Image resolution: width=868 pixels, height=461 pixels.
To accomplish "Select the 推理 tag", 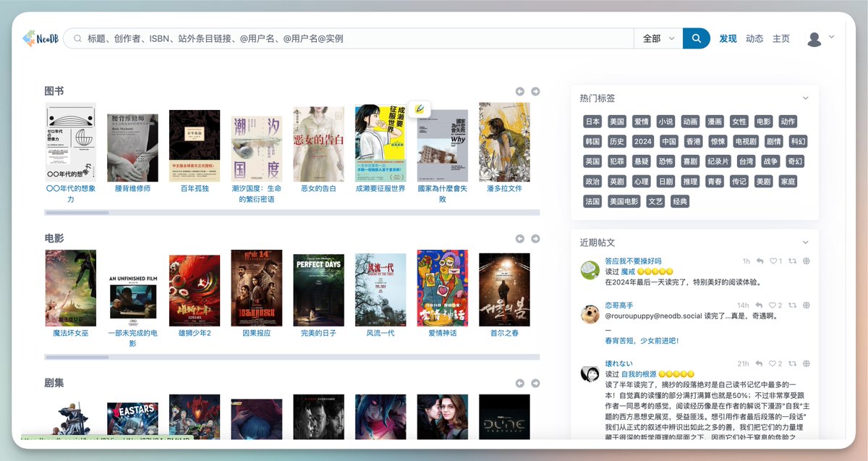I will coord(690,181).
